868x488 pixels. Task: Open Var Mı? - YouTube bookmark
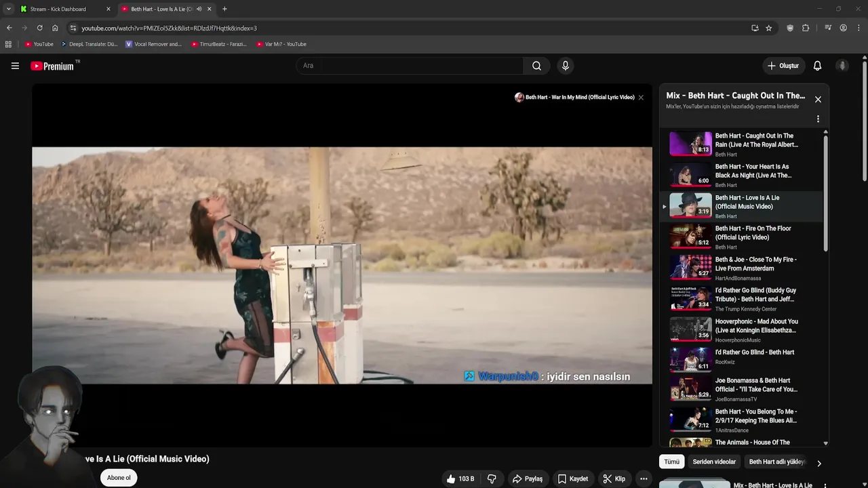(281, 44)
